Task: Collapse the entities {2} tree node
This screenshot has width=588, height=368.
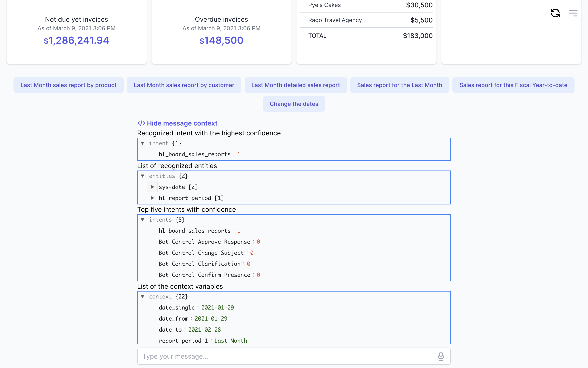Action: 143,176
